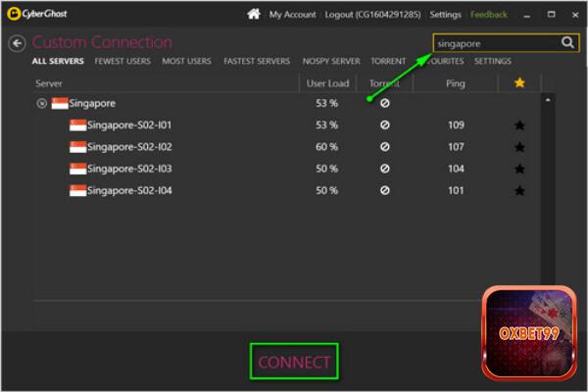
Task: Open Settings in the top bar
Action: pos(446,15)
